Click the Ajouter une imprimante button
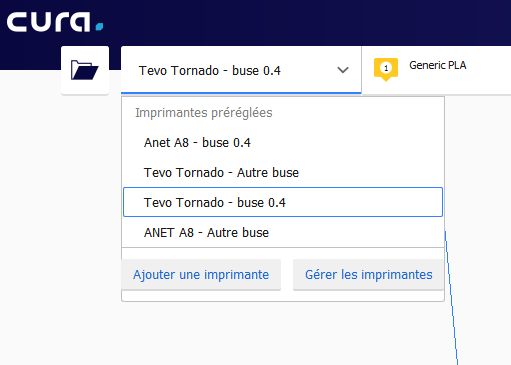This screenshot has width=511, height=365. (201, 275)
